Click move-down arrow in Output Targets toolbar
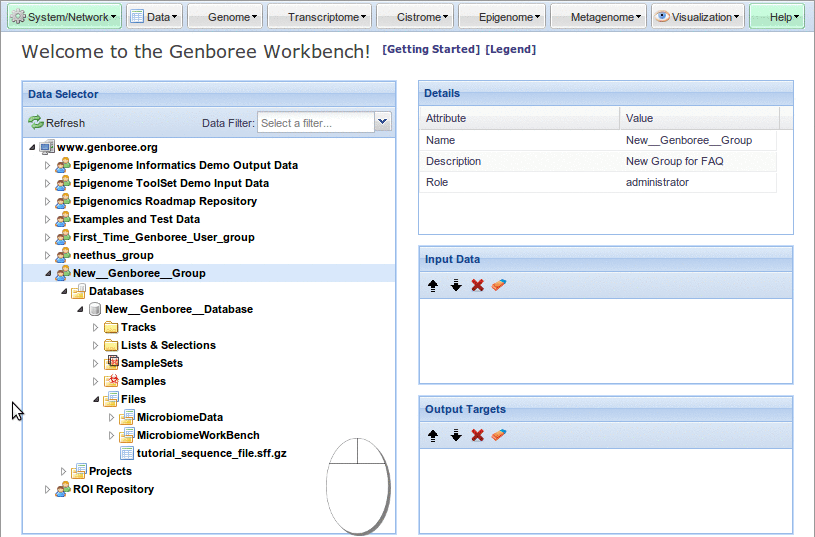 (455, 436)
